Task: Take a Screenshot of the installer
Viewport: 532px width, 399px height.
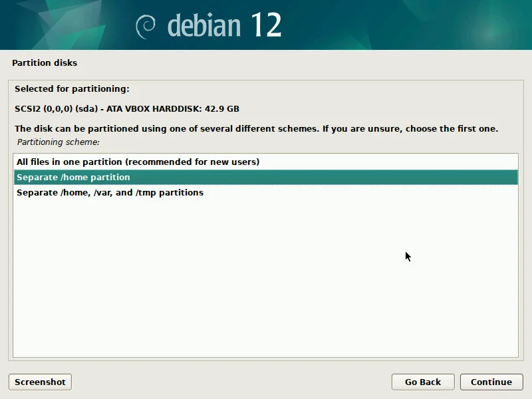Action: click(x=40, y=382)
